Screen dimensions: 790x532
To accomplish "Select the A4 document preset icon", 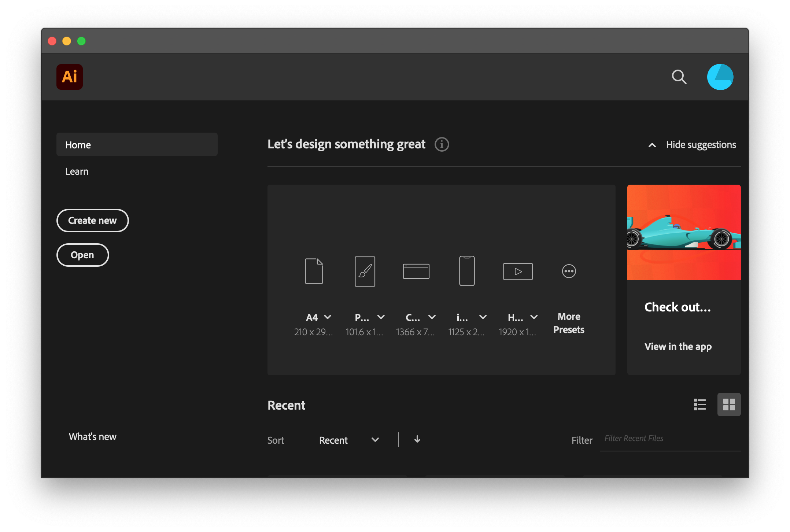I will click(x=314, y=271).
